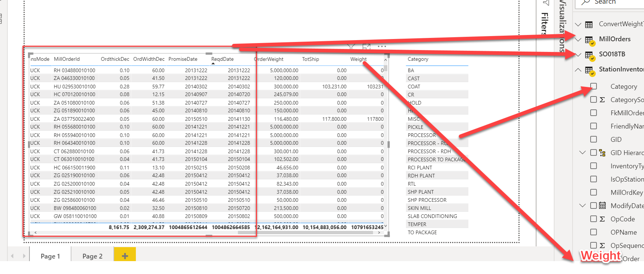Image resolution: width=644 pixels, height=274 pixels.
Task: Click the calendar icon of ModifyDate field
Action: click(602, 205)
